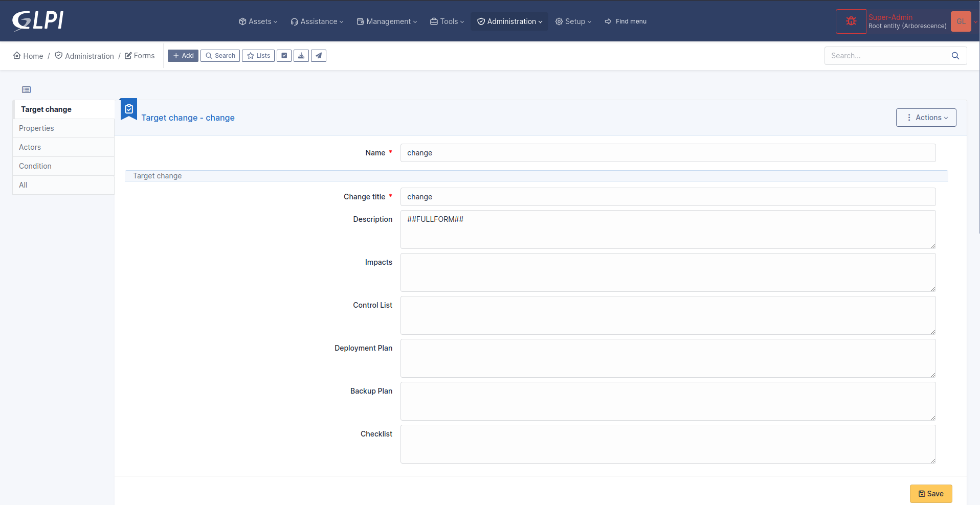Click the Save button

tap(930, 493)
